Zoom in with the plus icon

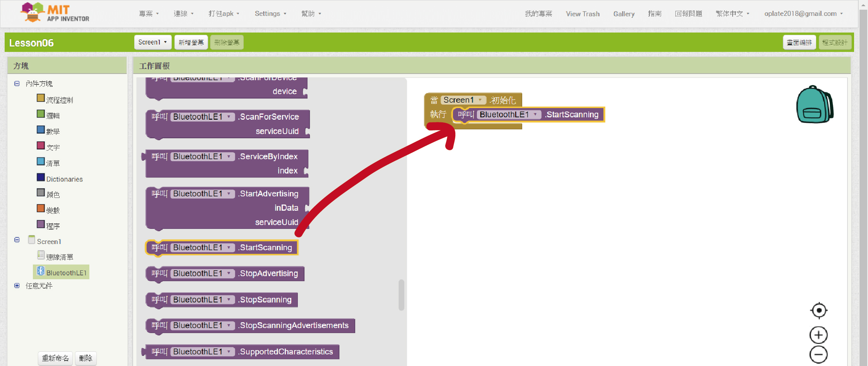point(818,335)
